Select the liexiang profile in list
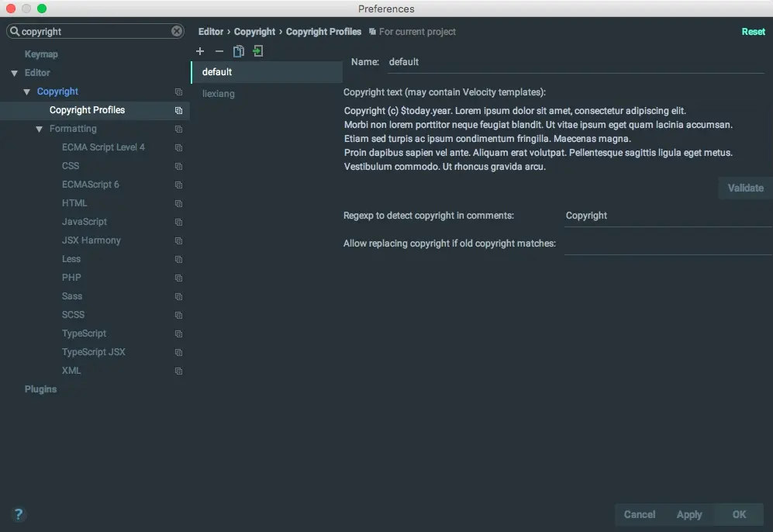The height and width of the screenshot is (532, 773). 267,94
